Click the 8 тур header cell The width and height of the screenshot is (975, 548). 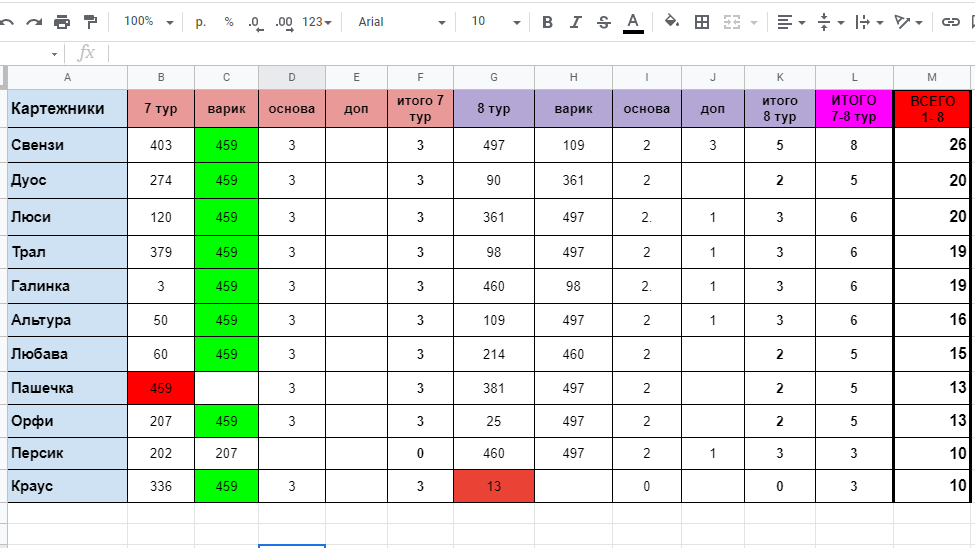click(494, 108)
